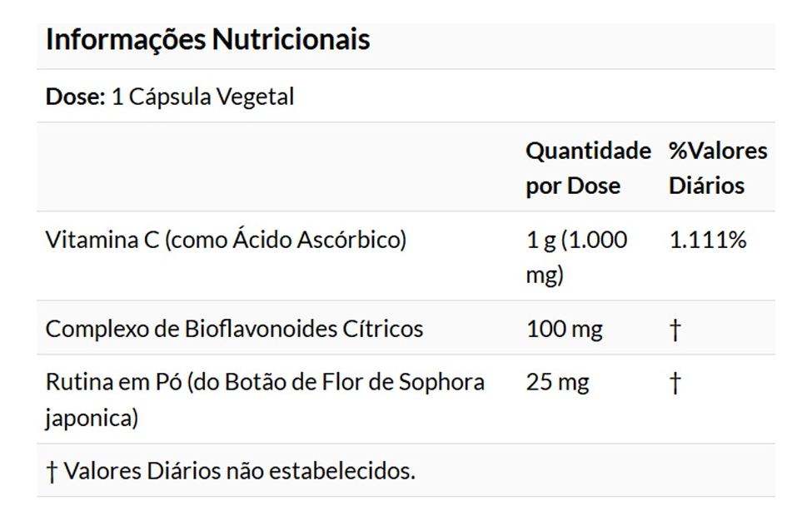Click the Valores Diários não estabelecidos footnote
This screenshot has height=521, width=812.
(239, 471)
